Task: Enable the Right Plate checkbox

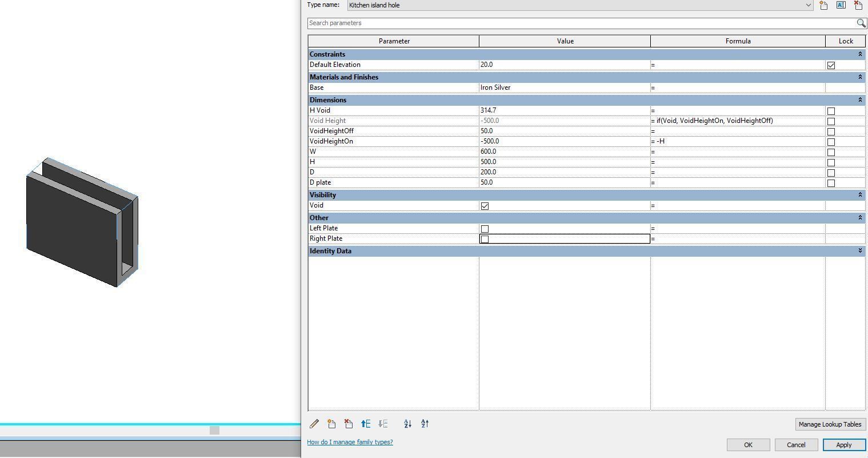Action: (485, 239)
